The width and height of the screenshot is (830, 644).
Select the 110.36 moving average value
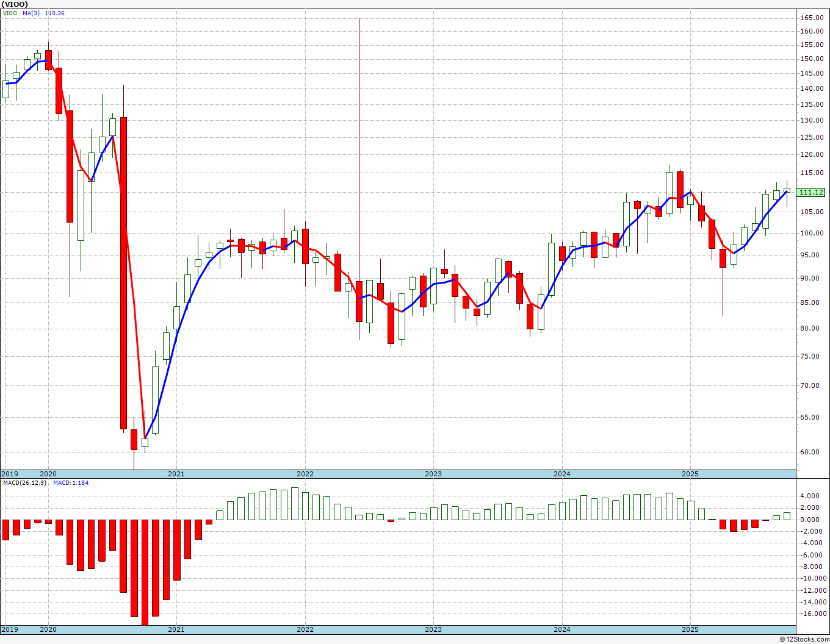54,13
